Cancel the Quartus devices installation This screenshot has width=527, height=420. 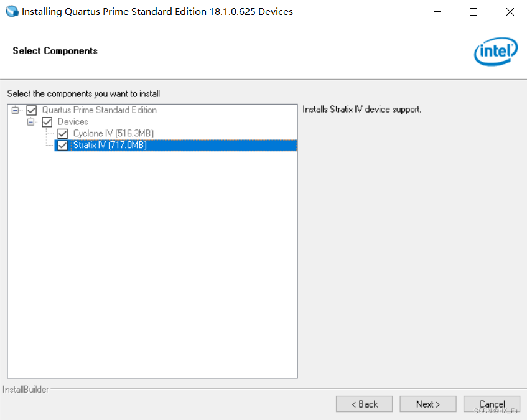click(492, 404)
